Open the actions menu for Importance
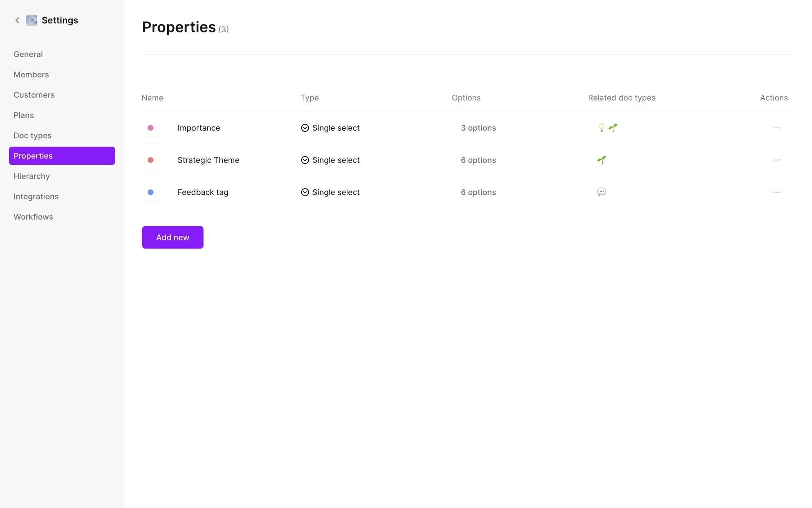 (x=777, y=128)
